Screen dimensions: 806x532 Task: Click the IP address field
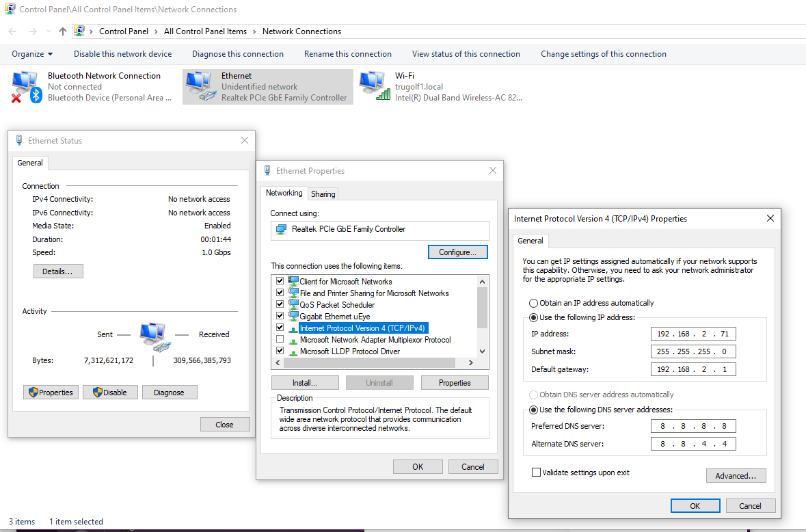(x=693, y=334)
